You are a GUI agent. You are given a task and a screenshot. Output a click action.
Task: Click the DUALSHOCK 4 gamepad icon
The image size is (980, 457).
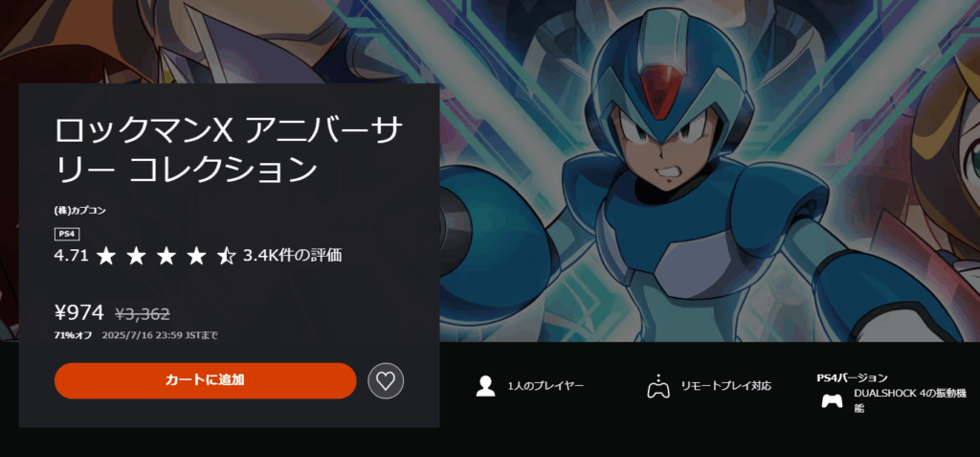[832, 400]
